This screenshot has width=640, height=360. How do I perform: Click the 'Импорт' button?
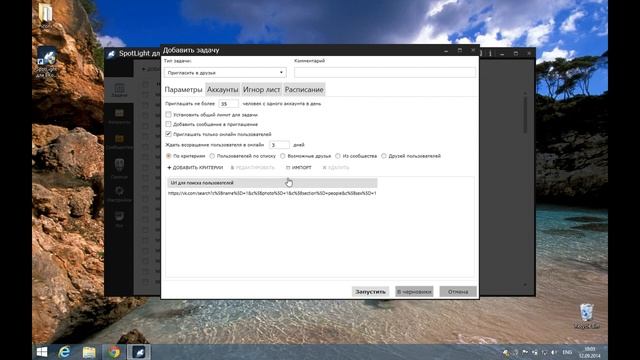(x=299, y=167)
